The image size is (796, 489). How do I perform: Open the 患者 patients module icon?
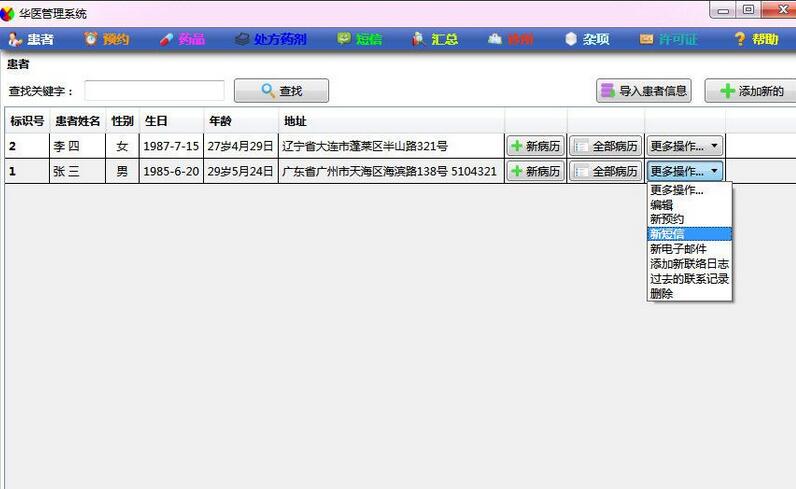coord(15,39)
